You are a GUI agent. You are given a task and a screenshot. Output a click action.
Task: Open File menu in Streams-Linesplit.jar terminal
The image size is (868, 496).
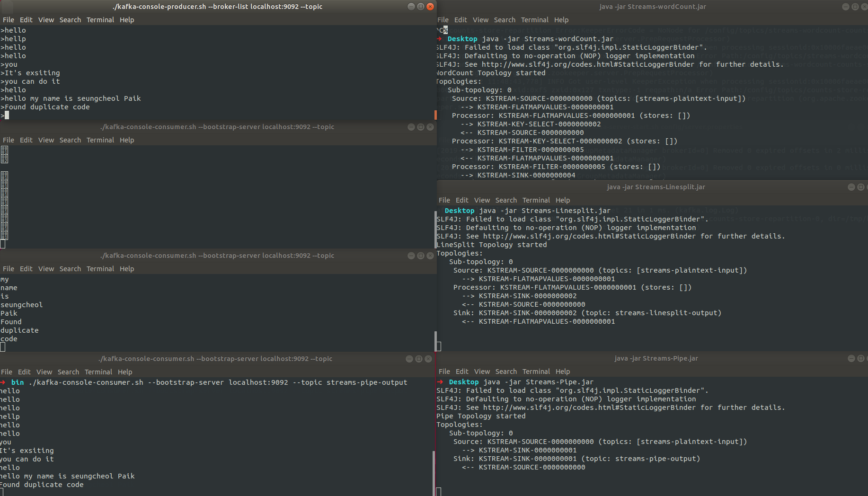pos(444,200)
